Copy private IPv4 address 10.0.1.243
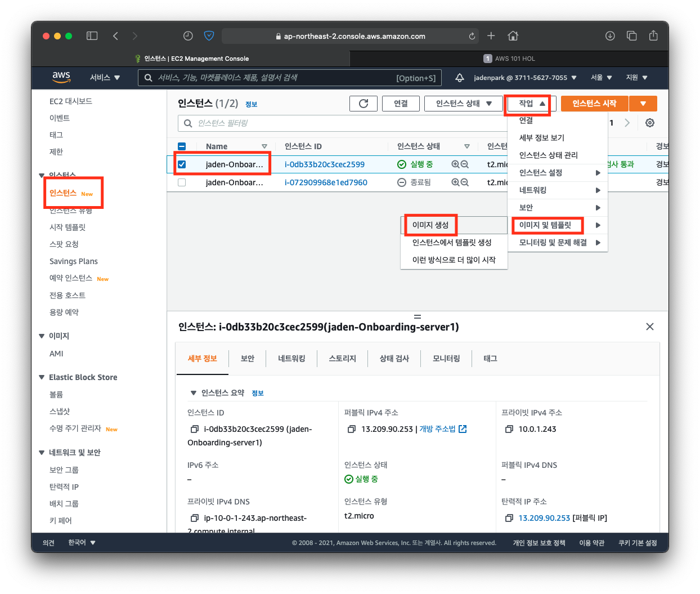The image size is (700, 594). [509, 429]
